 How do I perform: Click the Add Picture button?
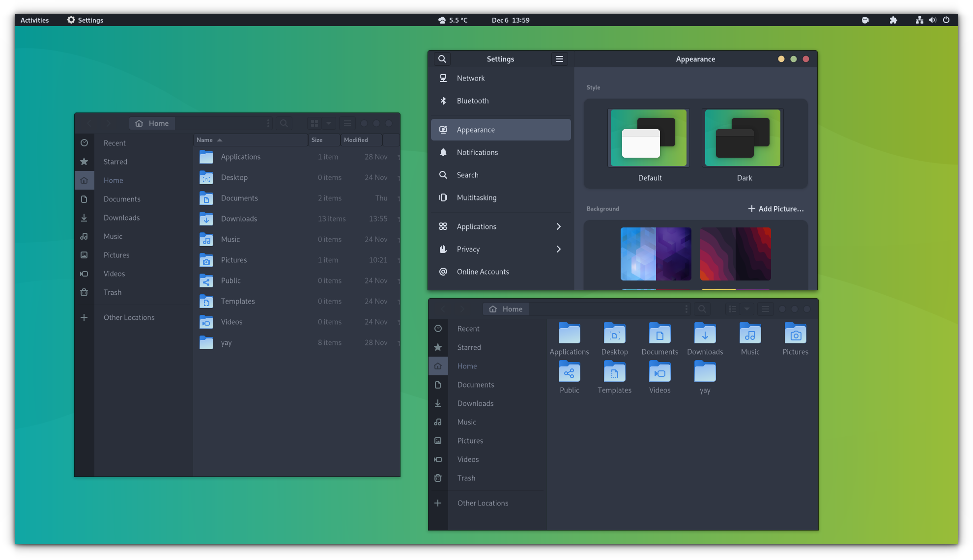[x=775, y=209]
